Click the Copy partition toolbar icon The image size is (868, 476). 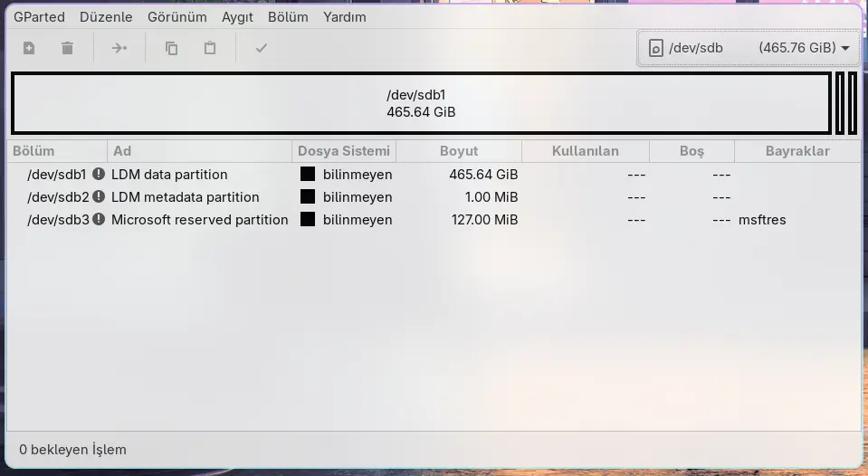172,48
